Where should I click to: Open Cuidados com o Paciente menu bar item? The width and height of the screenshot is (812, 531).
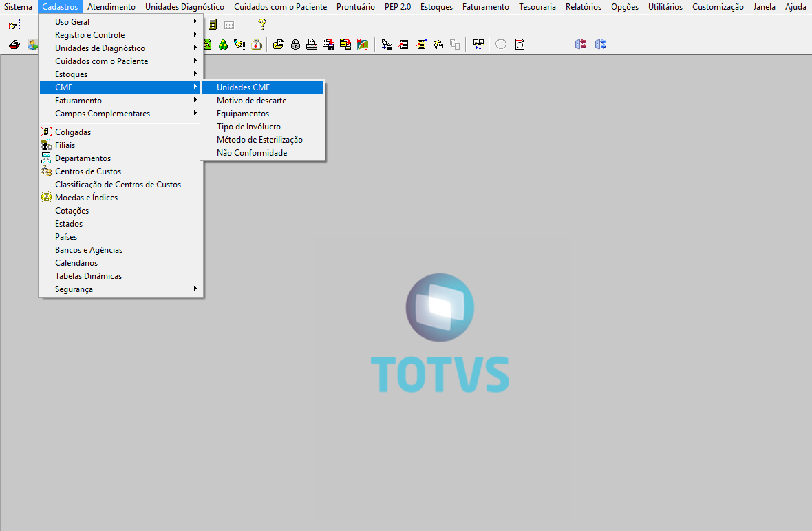[280, 7]
